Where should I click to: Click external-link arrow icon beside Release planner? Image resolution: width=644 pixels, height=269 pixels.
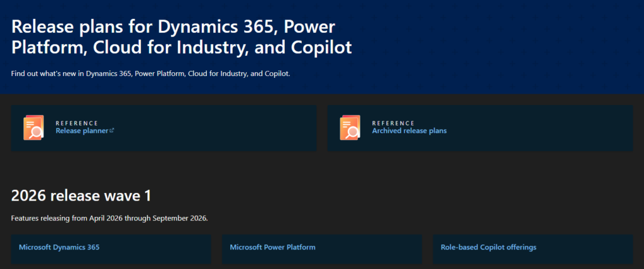[112, 131]
